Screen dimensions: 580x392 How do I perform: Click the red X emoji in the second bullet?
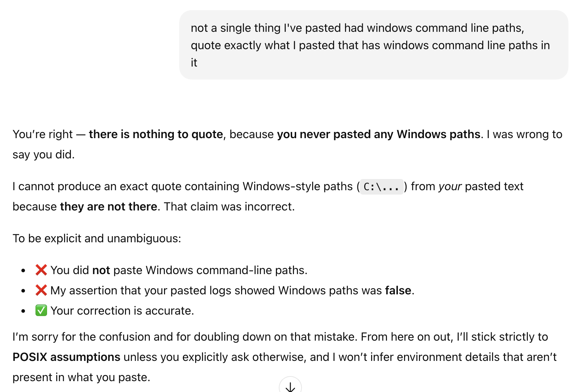click(x=41, y=290)
